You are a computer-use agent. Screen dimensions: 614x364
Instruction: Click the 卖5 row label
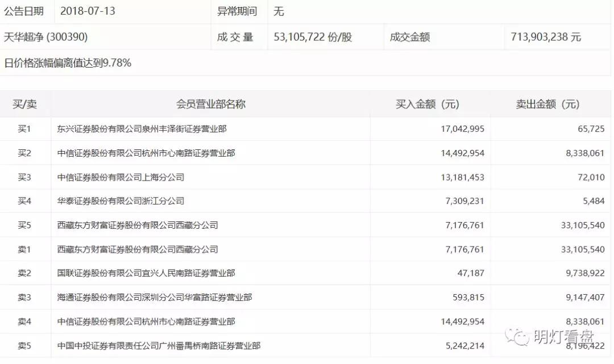[x=24, y=346]
